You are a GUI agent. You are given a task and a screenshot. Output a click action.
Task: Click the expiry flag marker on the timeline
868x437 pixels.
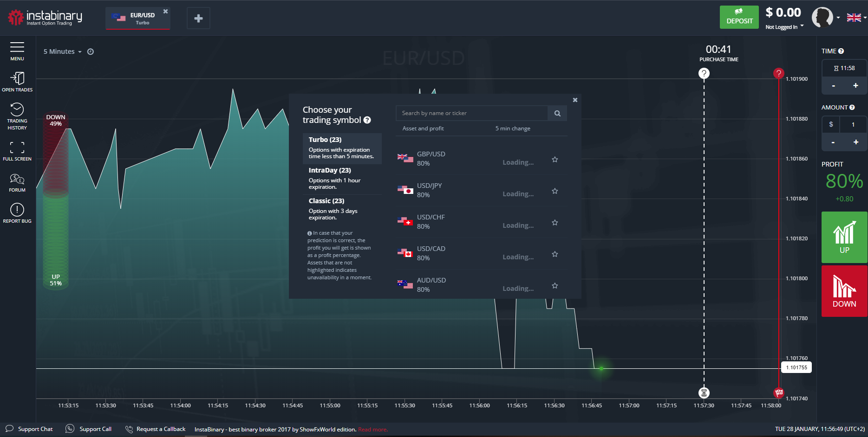779,393
